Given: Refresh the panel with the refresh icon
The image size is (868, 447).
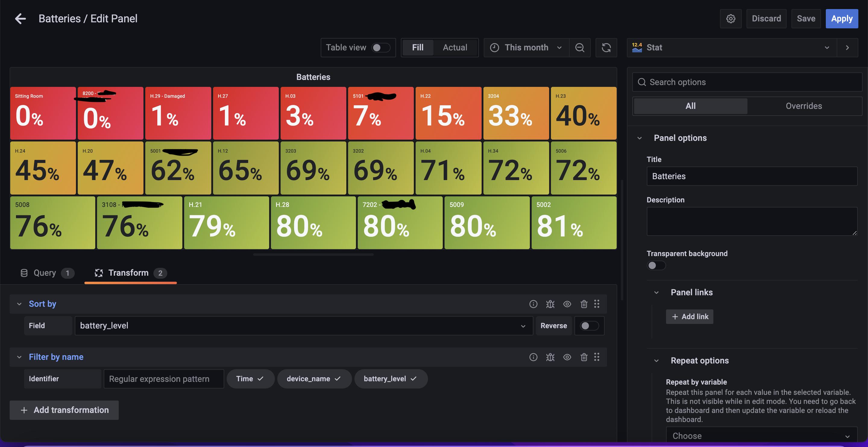Looking at the screenshot, I should [606, 48].
